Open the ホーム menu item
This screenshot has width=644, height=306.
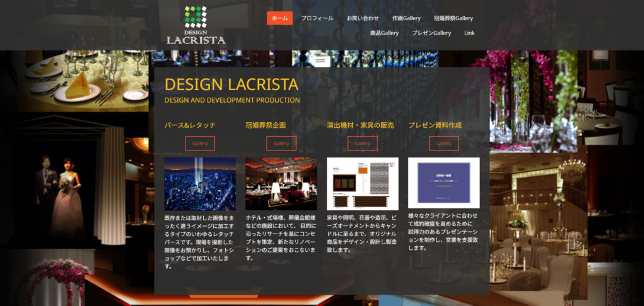pos(280,18)
